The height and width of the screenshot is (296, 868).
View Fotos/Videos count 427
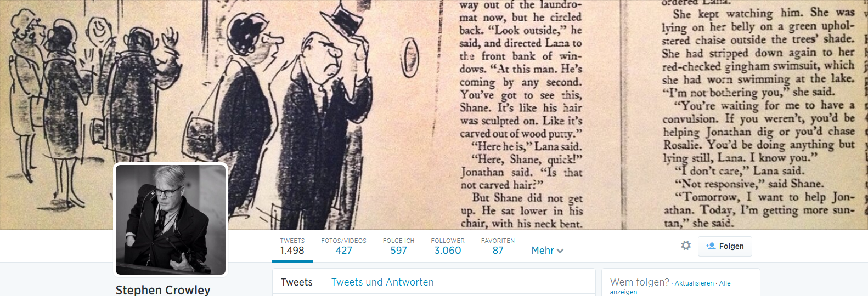click(343, 246)
